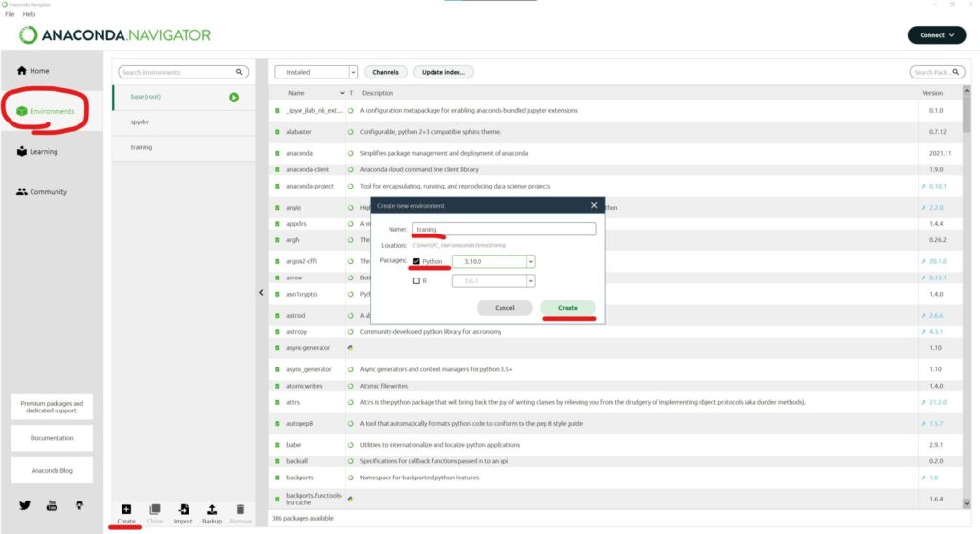Image resolution: width=980 pixels, height=534 pixels.
Task: Click the status circle icon for alabaster
Action: [350, 132]
